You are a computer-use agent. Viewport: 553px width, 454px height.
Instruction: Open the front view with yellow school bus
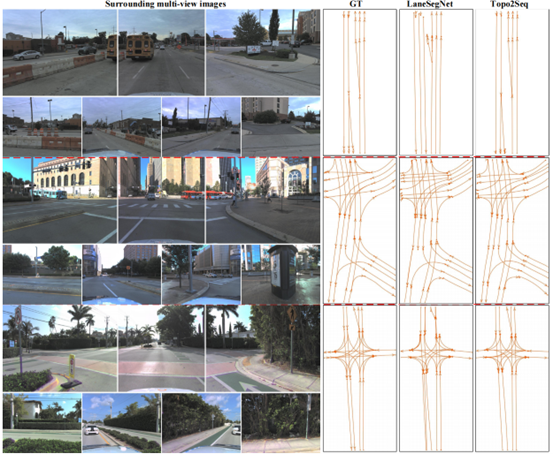tap(161, 52)
